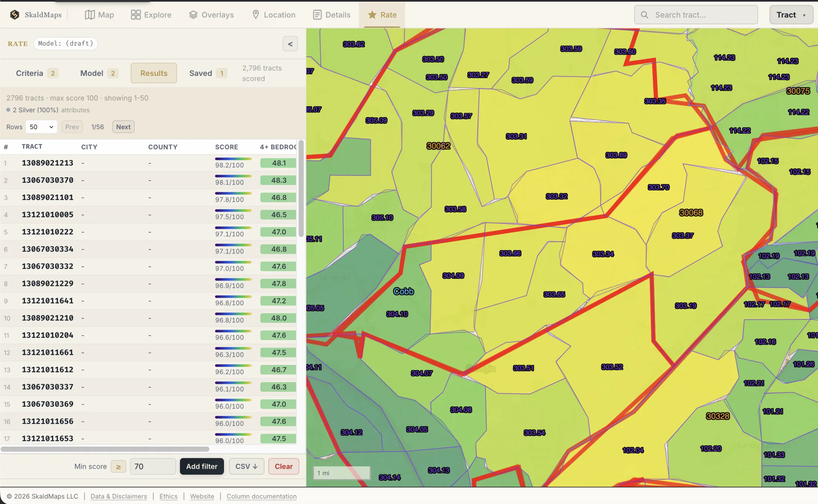
Task: Open the Rows per page dropdown
Action: point(41,127)
